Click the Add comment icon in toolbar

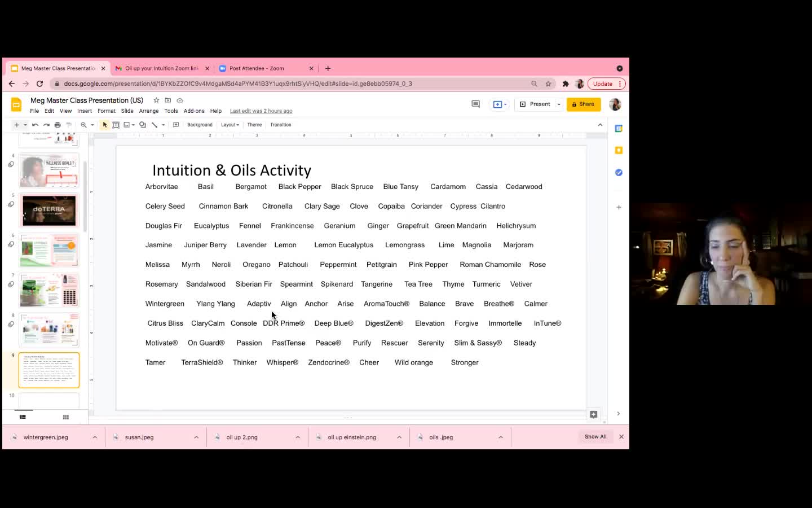(176, 125)
